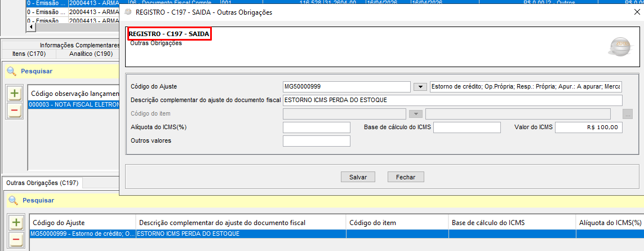This screenshot has width=644, height=251.
Task: Click the red minus icon in Outras Obrigações grid
Action: [16, 239]
